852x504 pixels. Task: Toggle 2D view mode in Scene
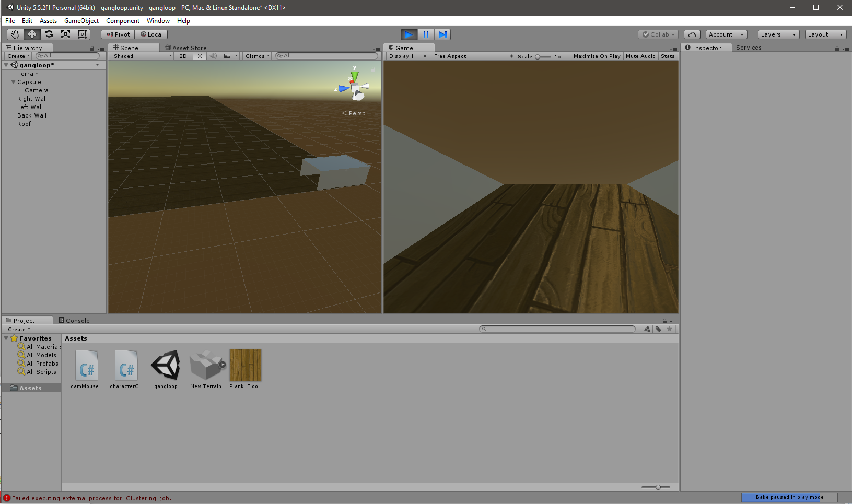click(183, 56)
